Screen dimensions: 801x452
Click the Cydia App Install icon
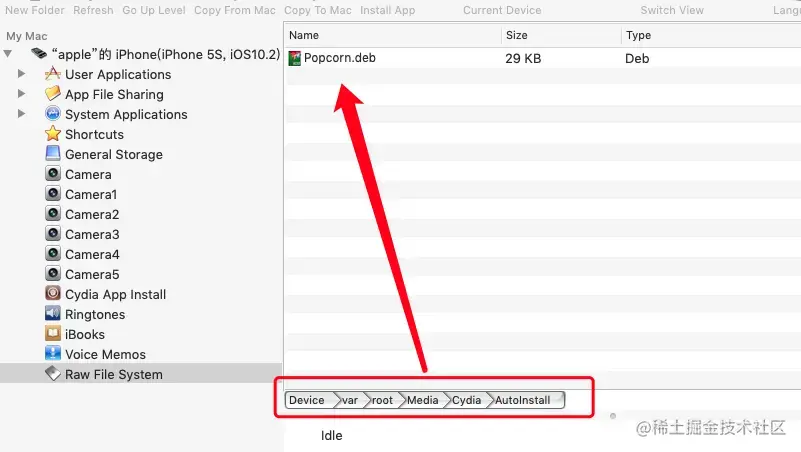[53, 293]
